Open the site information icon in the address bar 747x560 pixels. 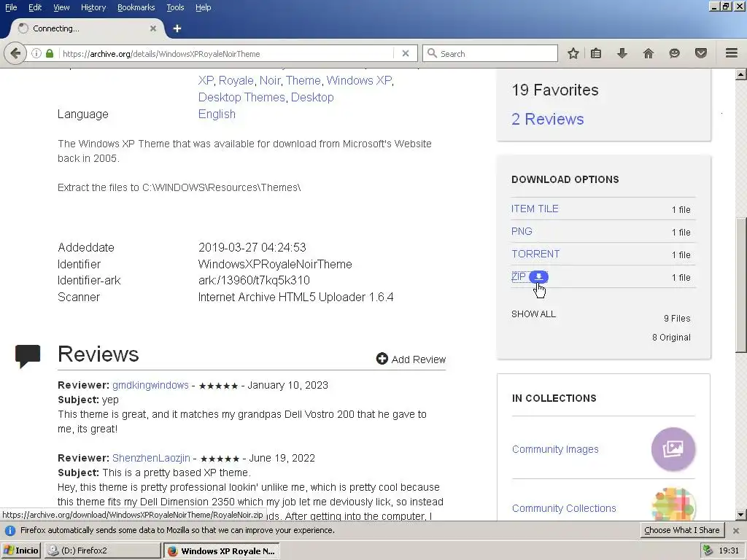[x=36, y=53]
